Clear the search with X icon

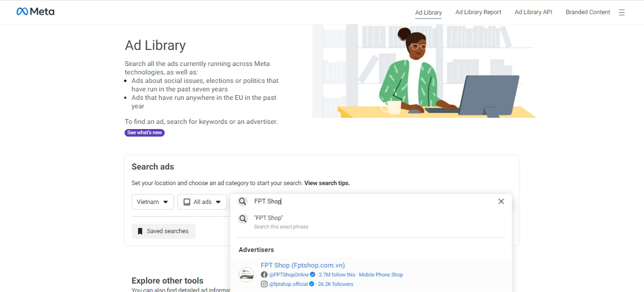coord(501,202)
